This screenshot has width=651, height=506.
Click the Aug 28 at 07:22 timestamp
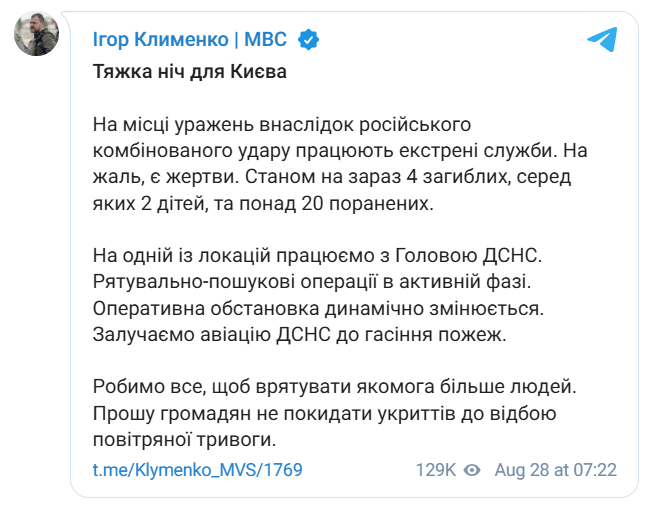[x=558, y=469]
